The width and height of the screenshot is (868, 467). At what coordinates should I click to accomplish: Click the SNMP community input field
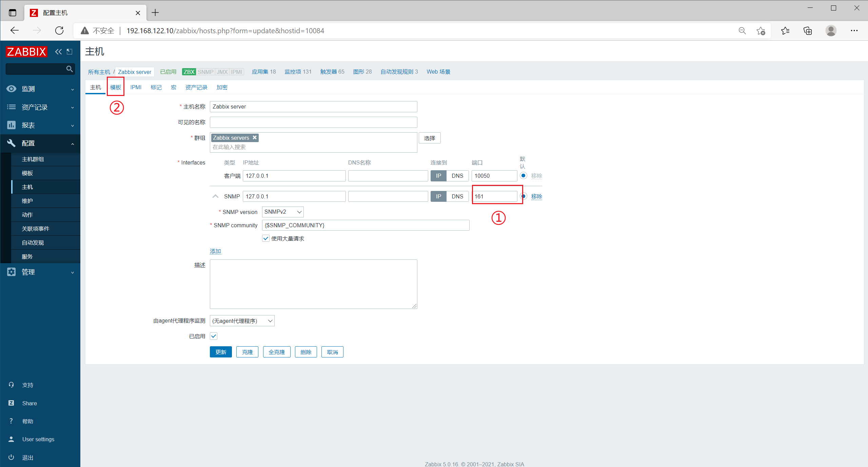click(366, 225)
